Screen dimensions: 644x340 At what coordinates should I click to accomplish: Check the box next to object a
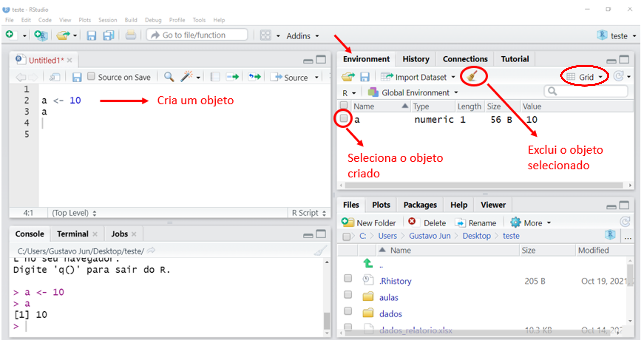344,118
